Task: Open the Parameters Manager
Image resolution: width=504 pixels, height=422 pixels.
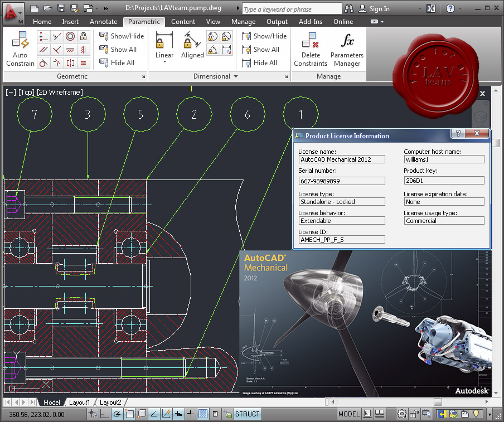Action: (x=347, y=49)
